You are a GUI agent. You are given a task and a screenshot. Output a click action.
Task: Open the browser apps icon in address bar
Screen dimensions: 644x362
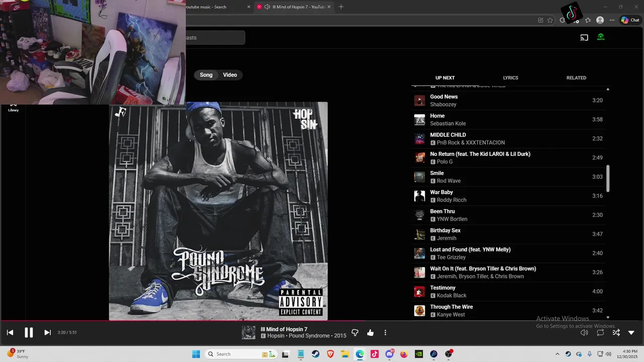(540, 20)
